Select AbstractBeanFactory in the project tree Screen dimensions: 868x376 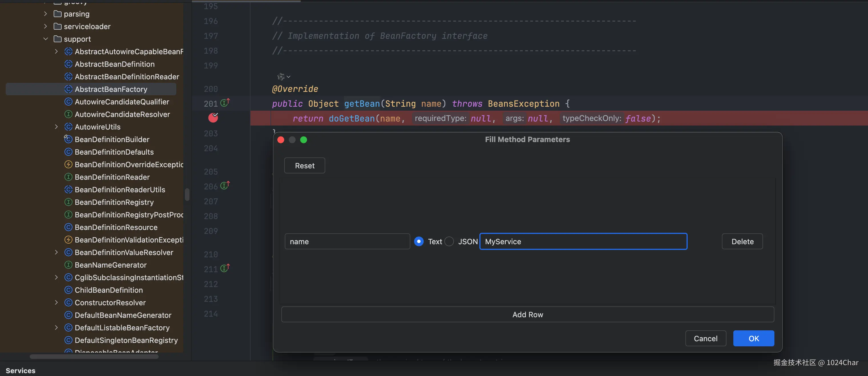tap(111, 89)
